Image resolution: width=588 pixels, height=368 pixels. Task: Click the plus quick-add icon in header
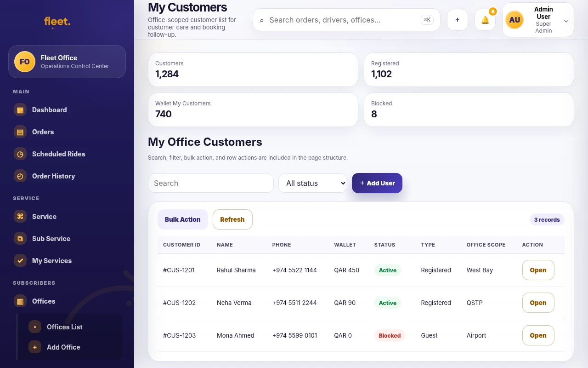[x=458, y=20]
